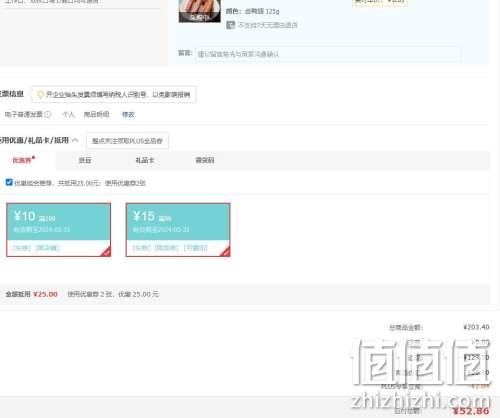Switch to the 礼品卡 tab
This screenshot has height=418, width=500.
[x=144, y=160]
